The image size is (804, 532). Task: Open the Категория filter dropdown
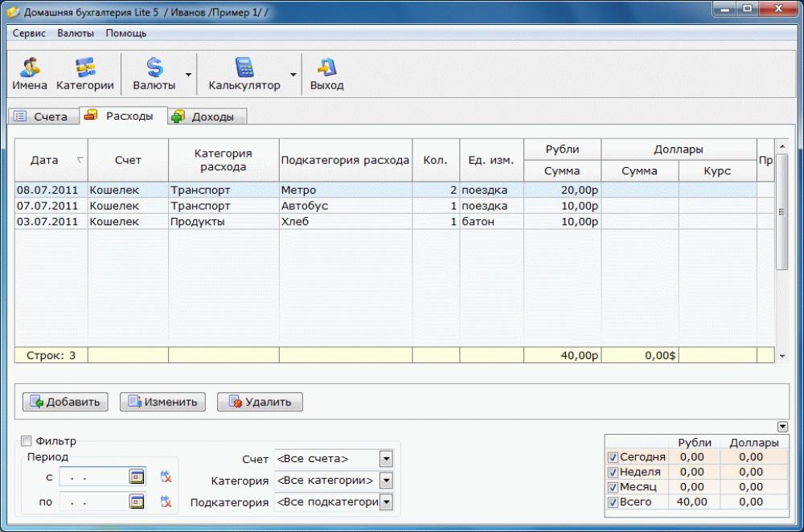point(385,480)
